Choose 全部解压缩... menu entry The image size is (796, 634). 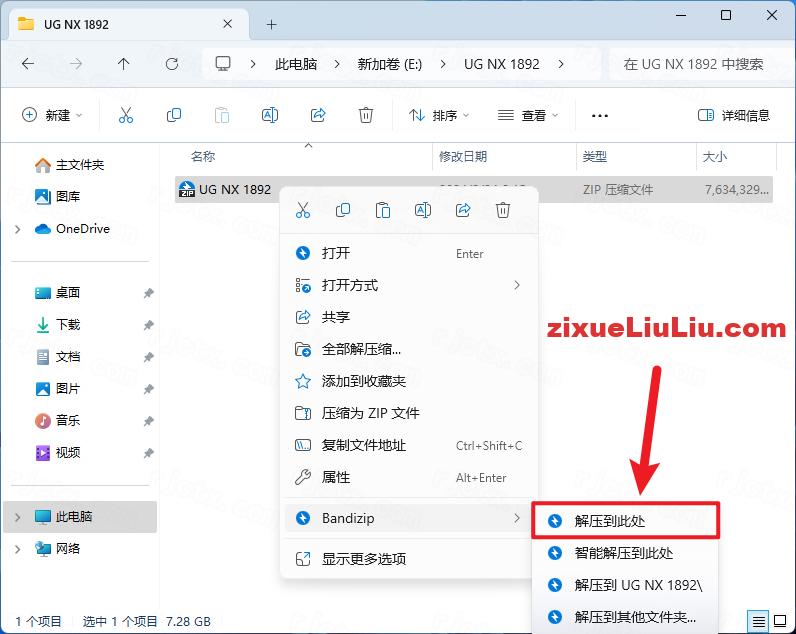tap(409, 349)
